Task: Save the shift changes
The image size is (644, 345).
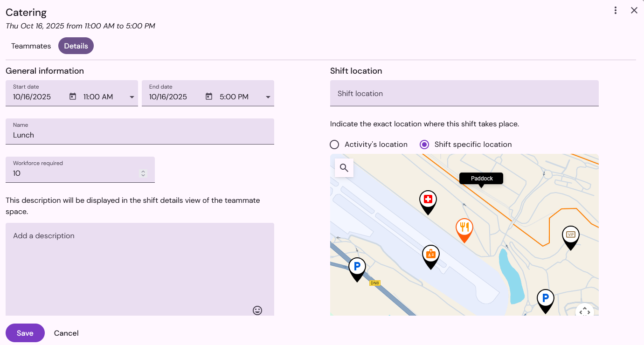Action: coord(25,333)
